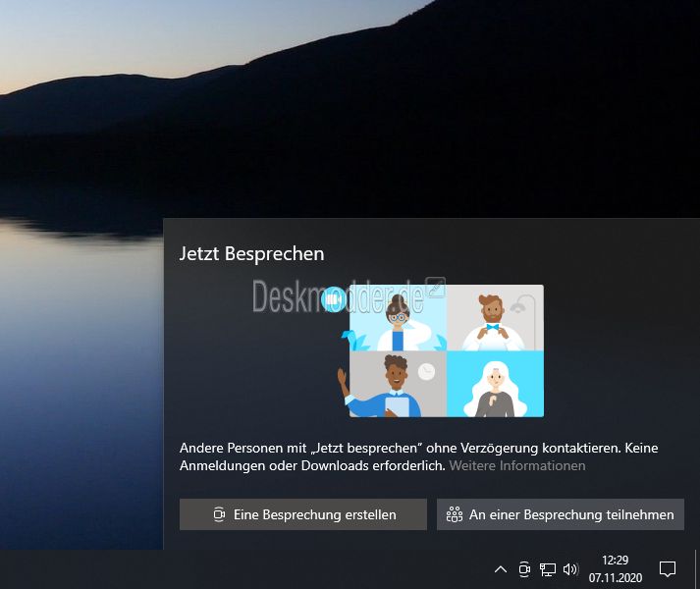Open the network status tray icon

[547, 569]
